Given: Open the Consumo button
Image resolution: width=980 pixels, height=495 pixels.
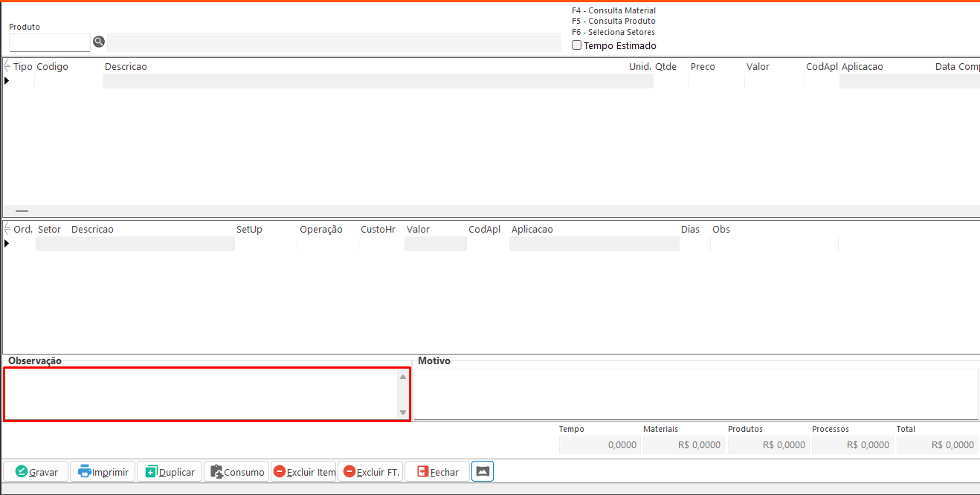Looking at the screenshot, I should coord(236,472).
